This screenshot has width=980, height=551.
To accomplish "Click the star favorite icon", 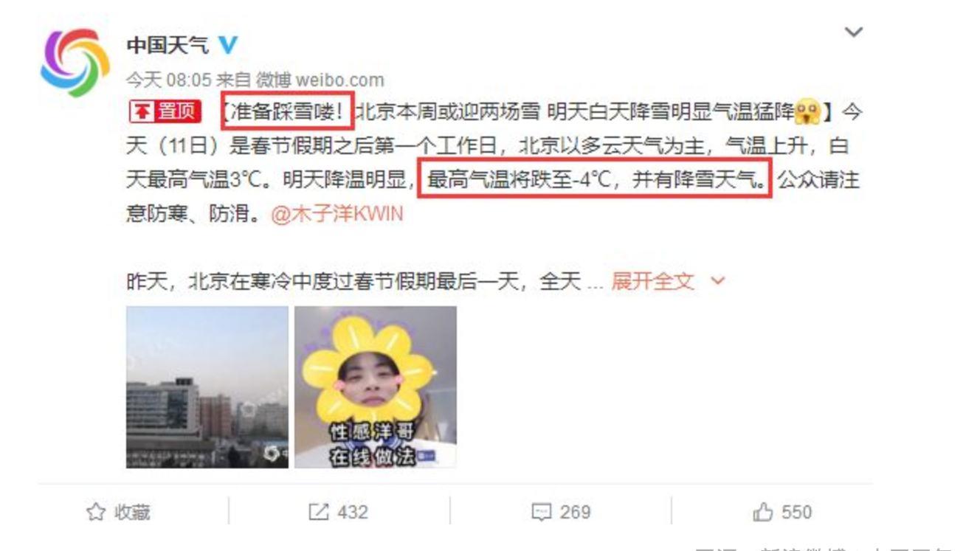I will coord(96,512).
